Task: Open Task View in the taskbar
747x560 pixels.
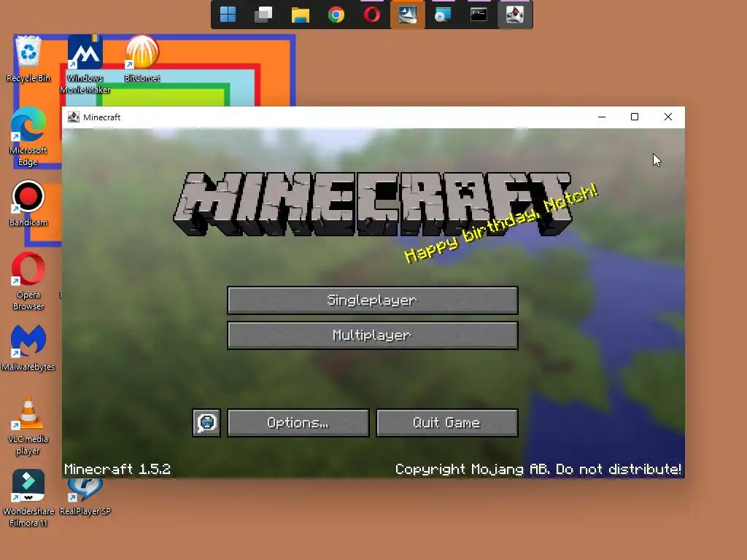Action: (264, 15)
